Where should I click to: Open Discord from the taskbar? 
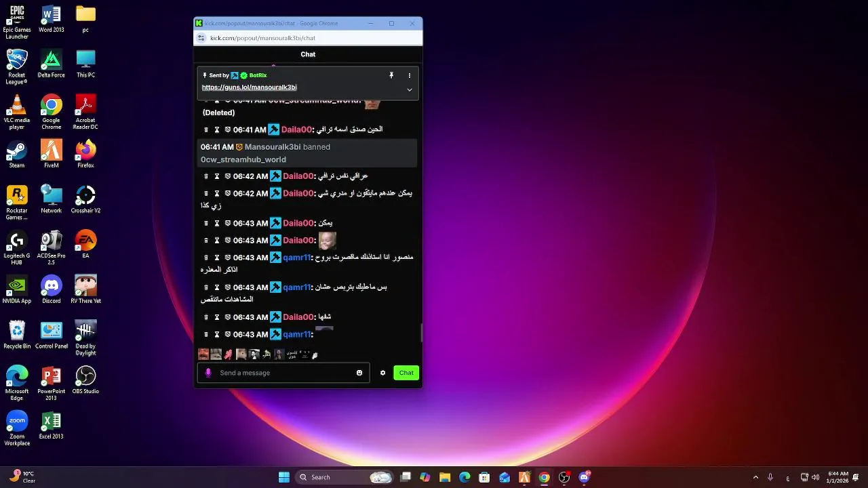click(584, 477)
